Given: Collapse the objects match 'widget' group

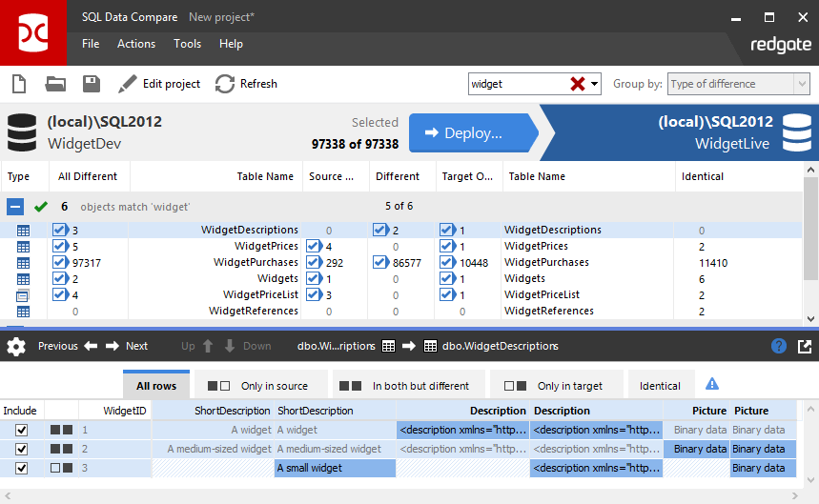Looking at the screenshot, I should 15,206.
